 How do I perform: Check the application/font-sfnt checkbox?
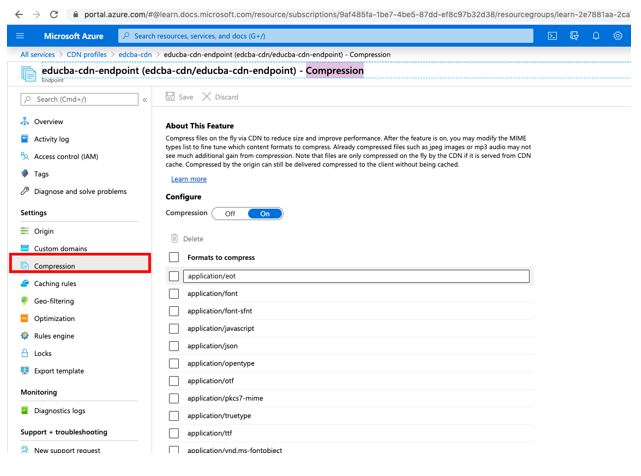[x=174, y=311]
